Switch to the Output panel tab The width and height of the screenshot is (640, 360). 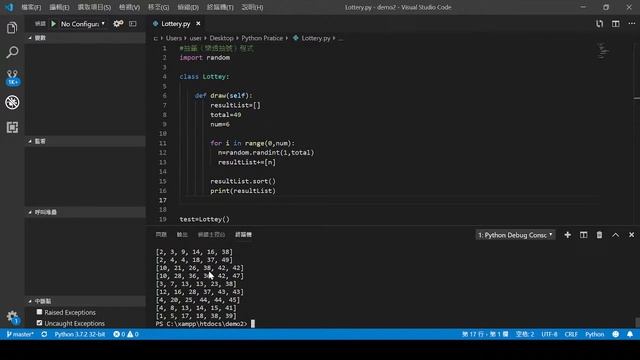click(182, 235)
